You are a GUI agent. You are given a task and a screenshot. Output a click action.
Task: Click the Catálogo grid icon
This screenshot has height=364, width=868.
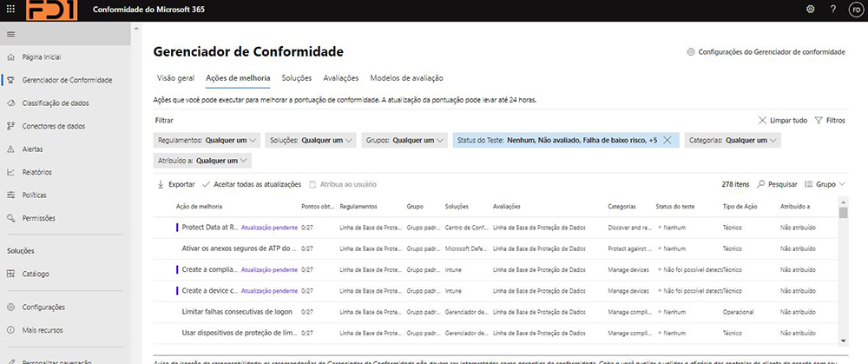10,274
